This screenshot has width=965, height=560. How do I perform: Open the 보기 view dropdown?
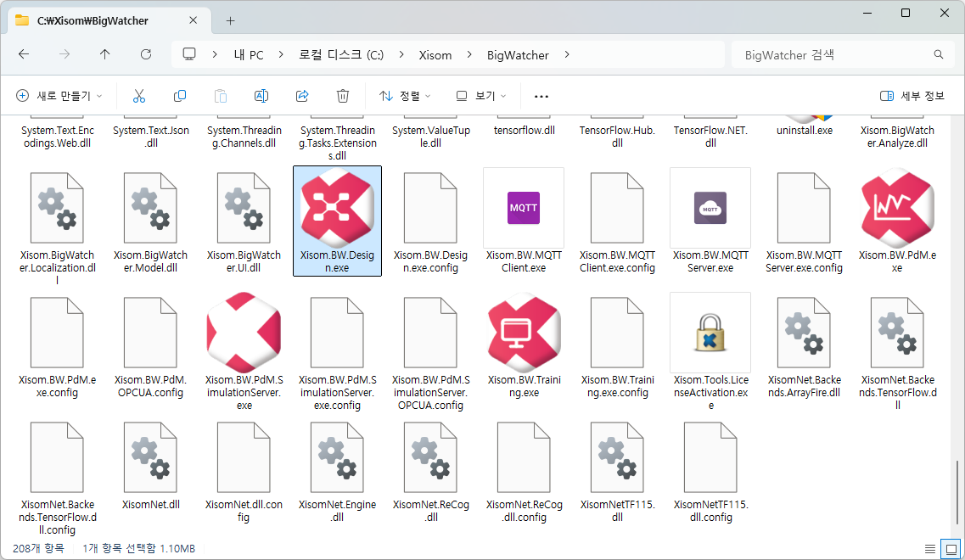[480, 96]
